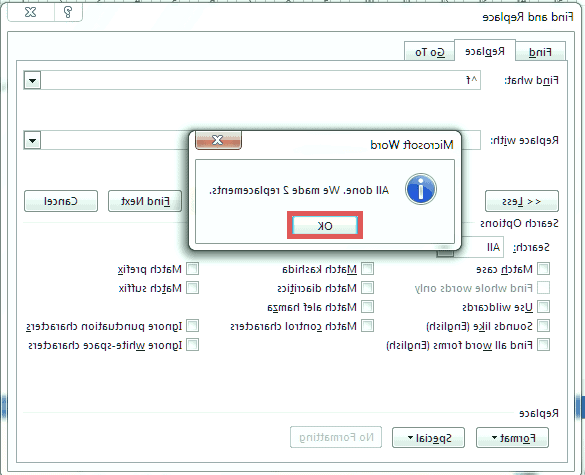Check Match control characters

point(367,326)
